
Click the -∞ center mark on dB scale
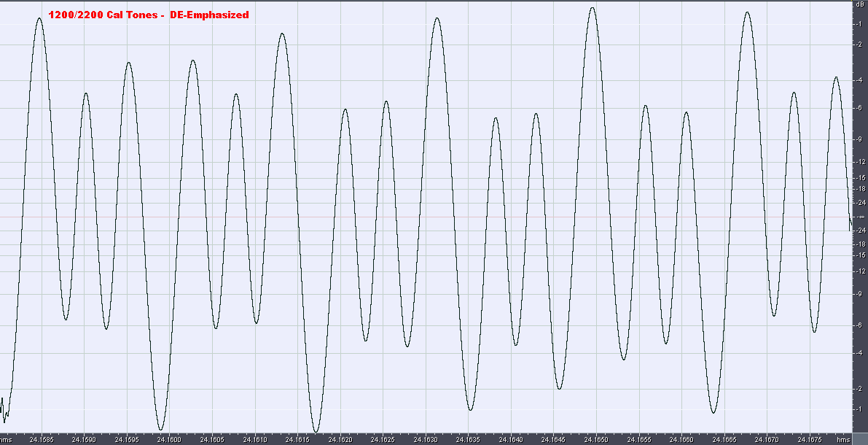(861, 217)
